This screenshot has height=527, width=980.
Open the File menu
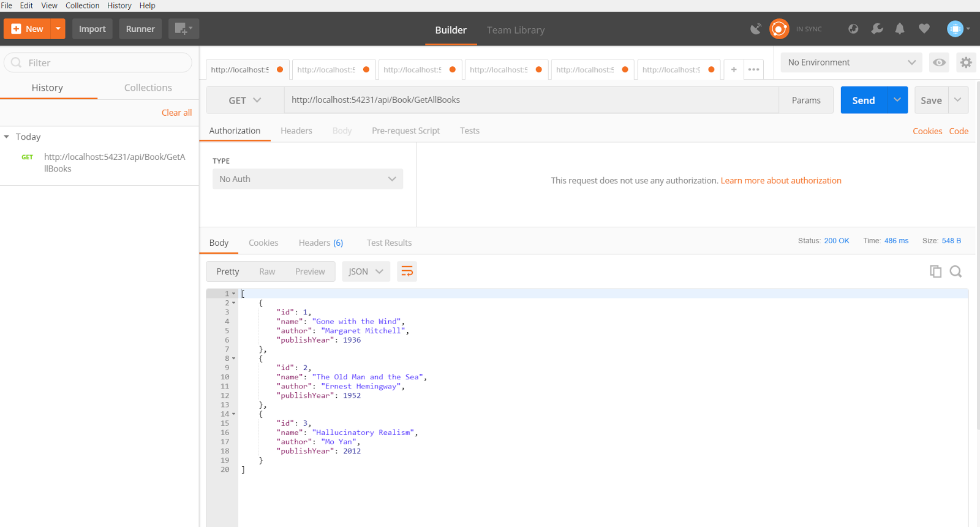coord(7,6)
